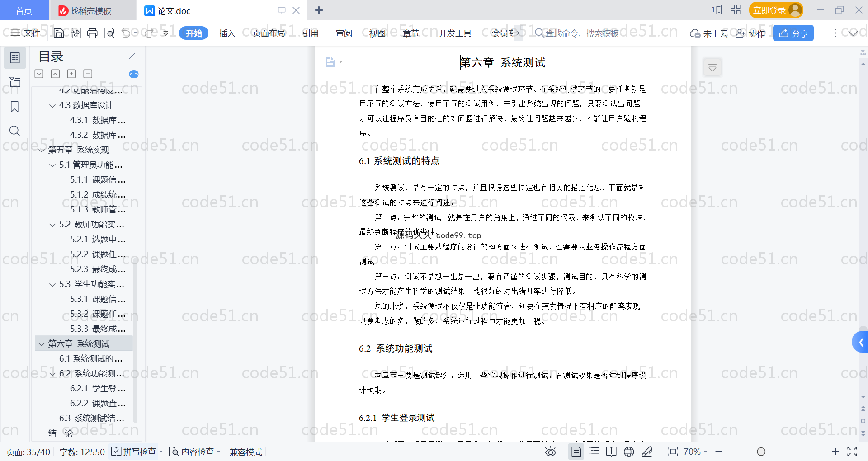
Task: Jump to 6.2.1 学生登 outline entry
Action: [98, 389]
